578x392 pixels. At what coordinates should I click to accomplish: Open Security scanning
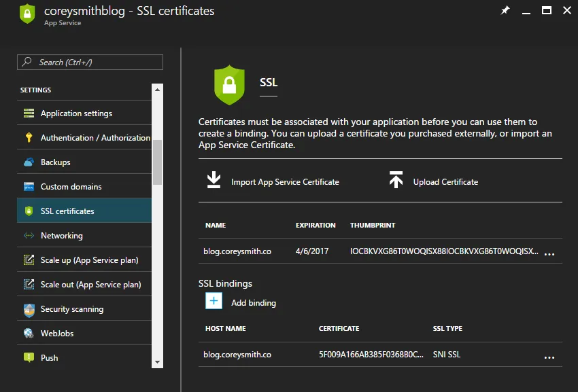84,308
